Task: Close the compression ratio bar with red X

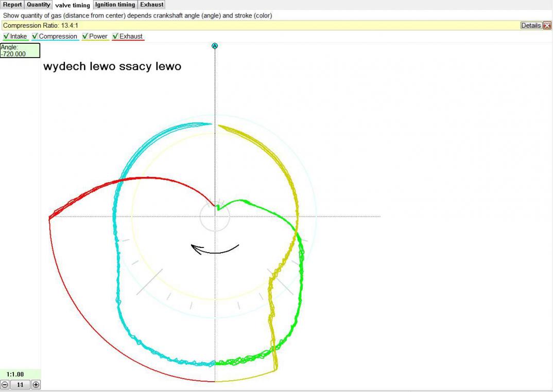Action: tap(547, 25)
